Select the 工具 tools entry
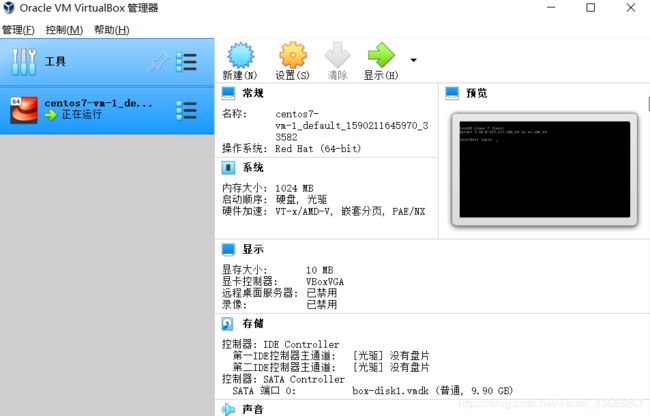The image size is (650, 416). (x=107, y=62)
